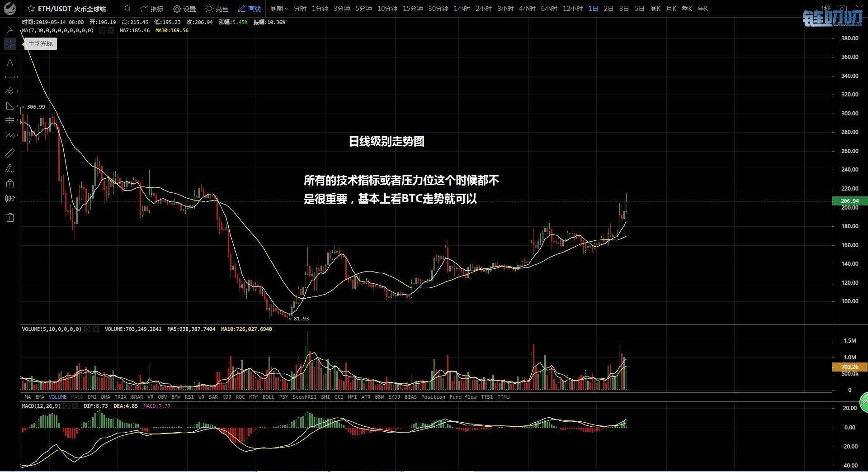Toggle the MA overlay indicator
The width and height of the screenshot is (868, 472).
[28, 397]
